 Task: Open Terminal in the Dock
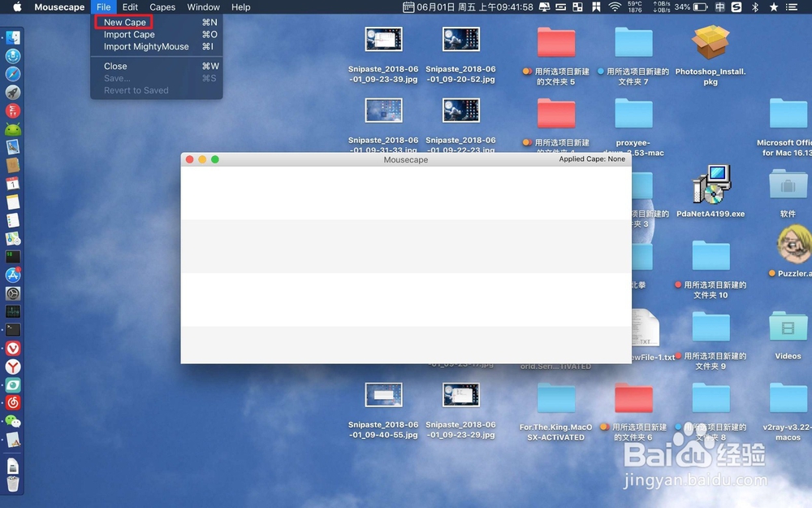click(x=13, y=330)
